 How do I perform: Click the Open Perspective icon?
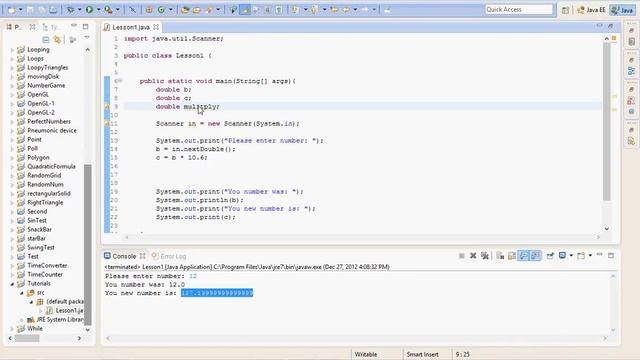(565, 10)
